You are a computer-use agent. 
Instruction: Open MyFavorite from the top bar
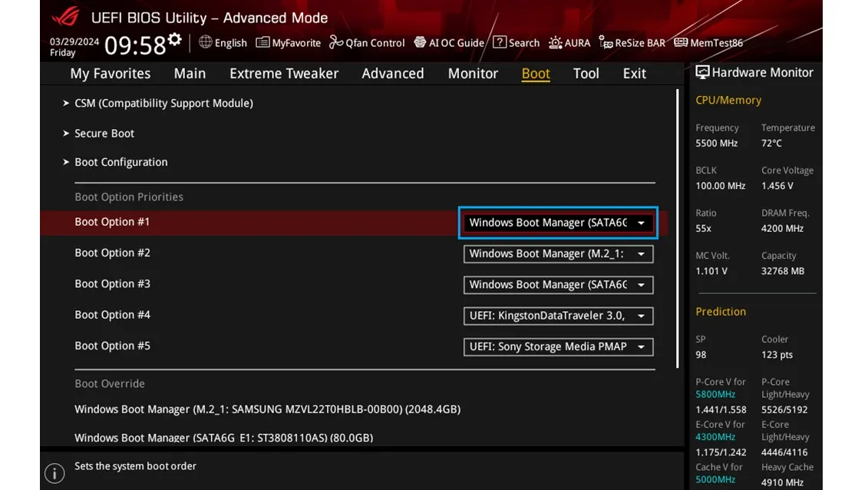[296, 43]
